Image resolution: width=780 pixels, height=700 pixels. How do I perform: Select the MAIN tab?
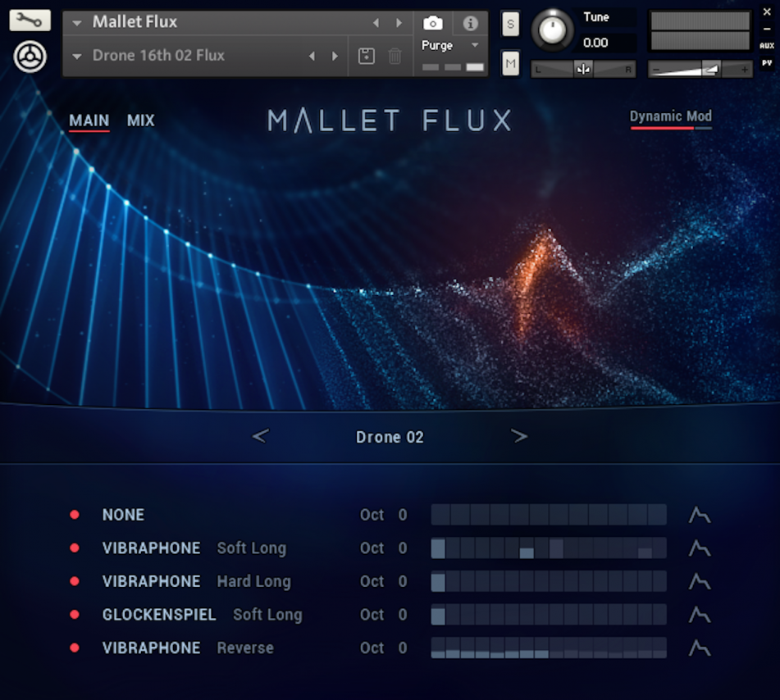tap(88, 120)
